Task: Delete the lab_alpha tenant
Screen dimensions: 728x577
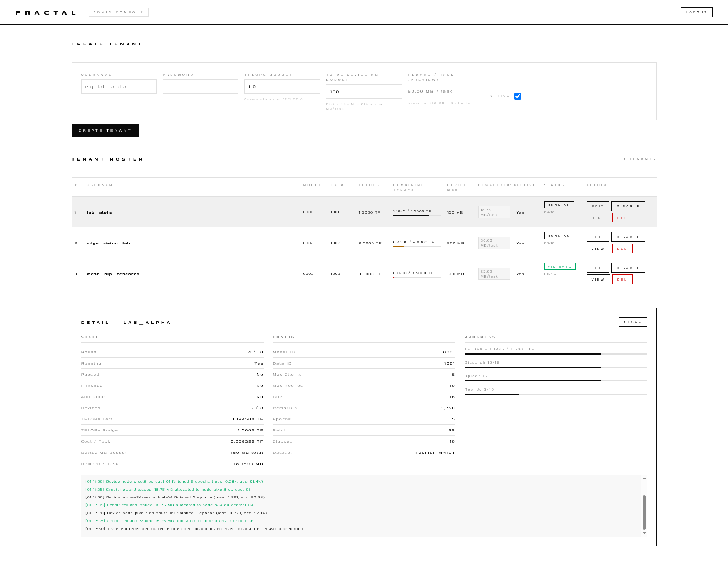Action: point(623,218)
